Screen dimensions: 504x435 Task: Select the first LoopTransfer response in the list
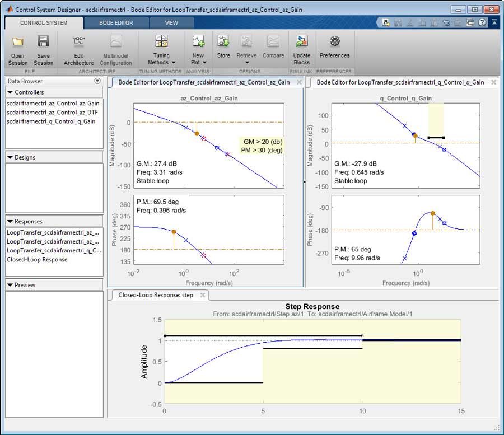coord(53,232)
